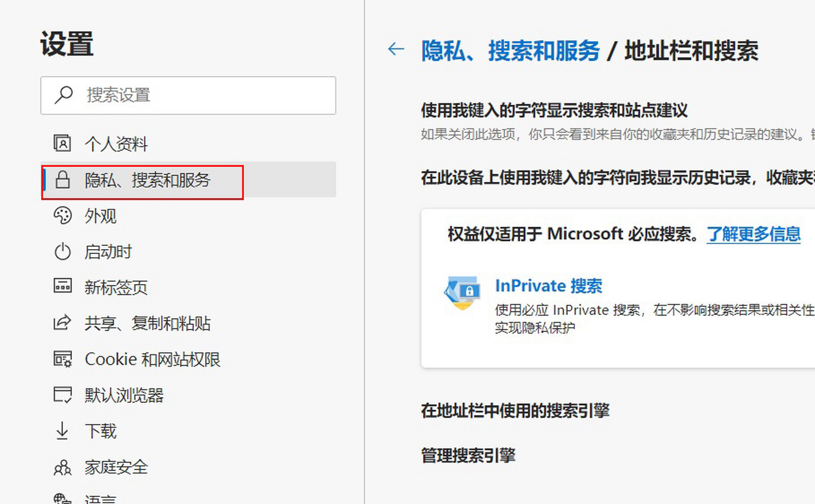
Task: Open 家庭安全 settings section
Action: point(188,467)
